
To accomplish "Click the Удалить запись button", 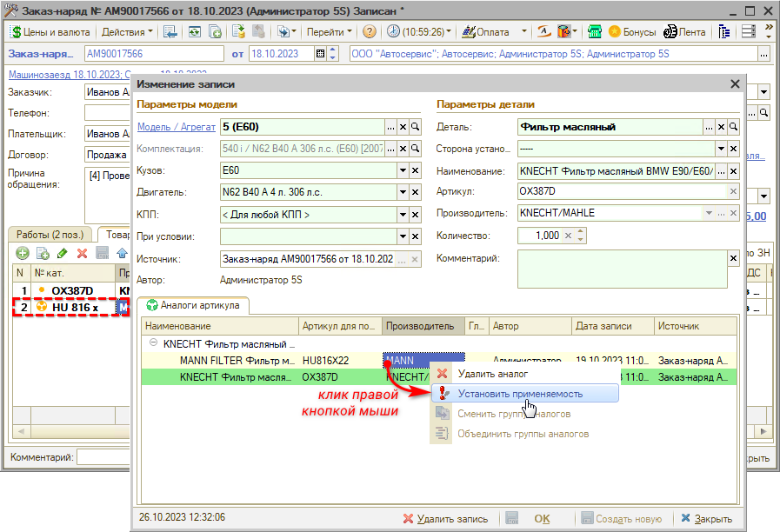I will pyautogui.click(x=445, y=519).
